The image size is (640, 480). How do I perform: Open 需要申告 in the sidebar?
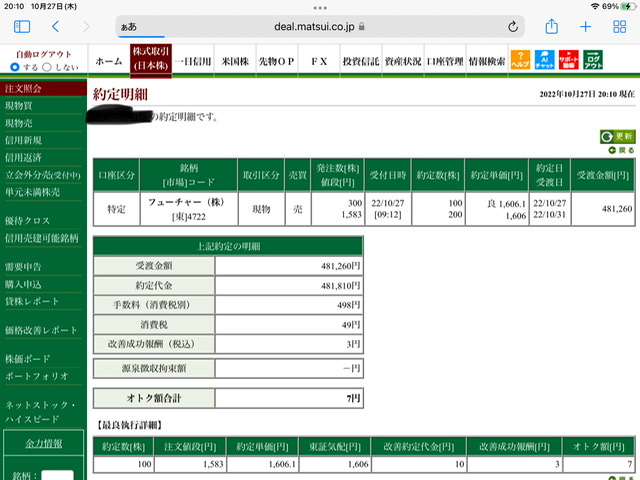pos(23,267)
